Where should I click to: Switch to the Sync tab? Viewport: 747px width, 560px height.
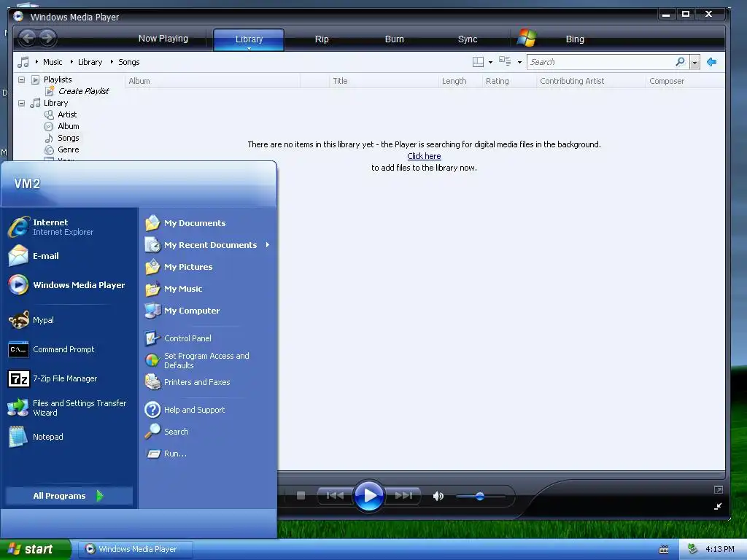(x=468, y=39)
